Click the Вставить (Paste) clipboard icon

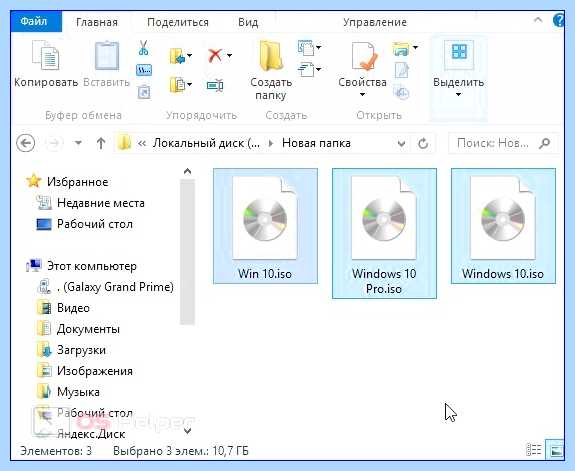click(x=107, y=56)
